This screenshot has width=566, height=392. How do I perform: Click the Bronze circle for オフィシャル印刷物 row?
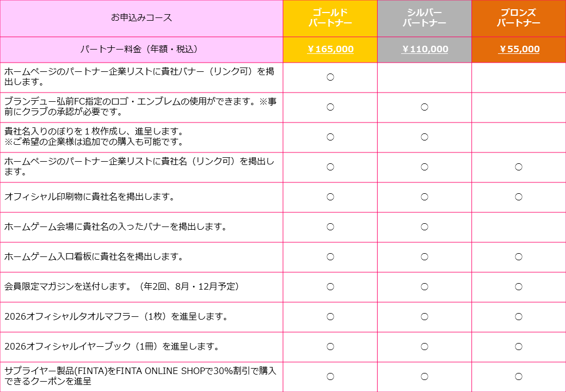tap(519, 197)
